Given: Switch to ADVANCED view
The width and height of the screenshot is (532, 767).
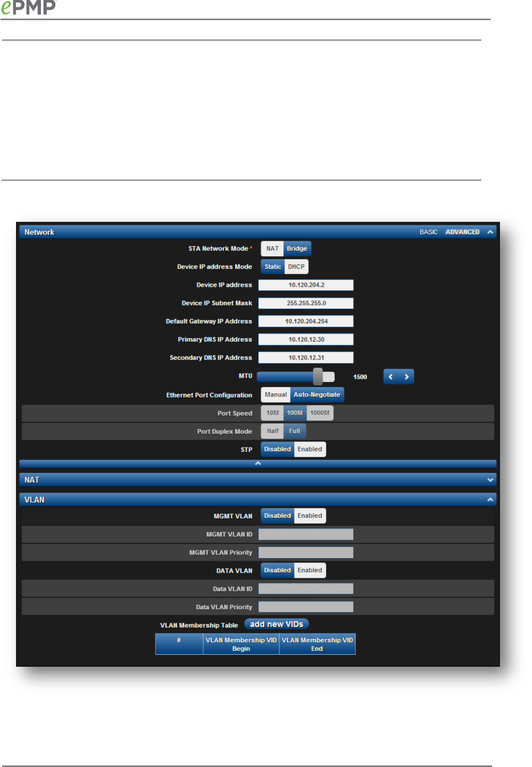Looking at the screenshot, I should tap(463, 232).
